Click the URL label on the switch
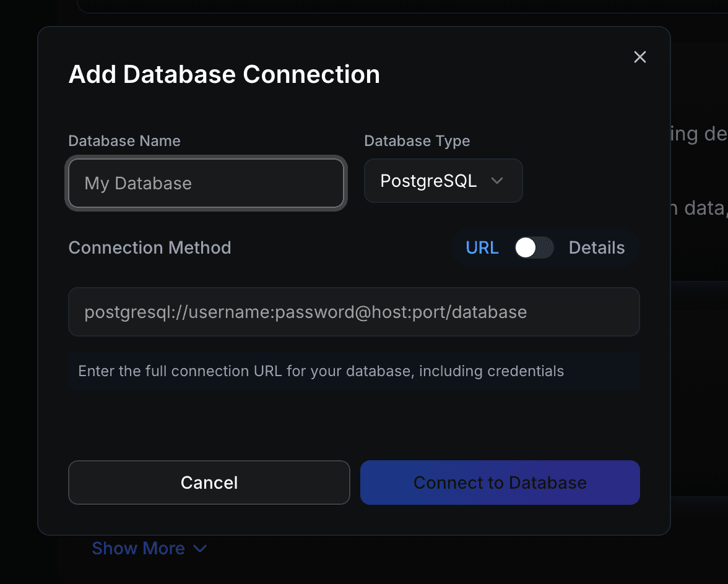This screenshot has width=728, height=584. (482, 247)
